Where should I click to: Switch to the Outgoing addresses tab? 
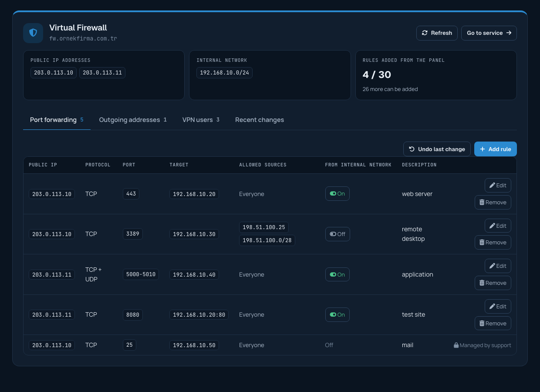[133, 120]
